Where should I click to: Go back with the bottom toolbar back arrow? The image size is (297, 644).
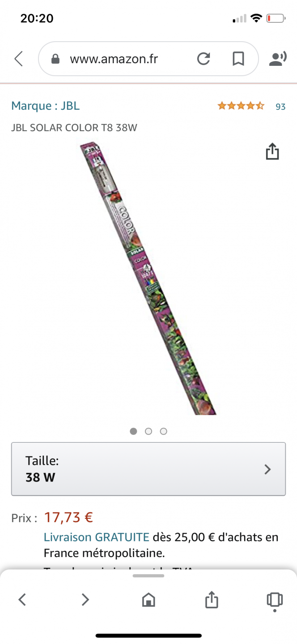[x=22, y=599]
